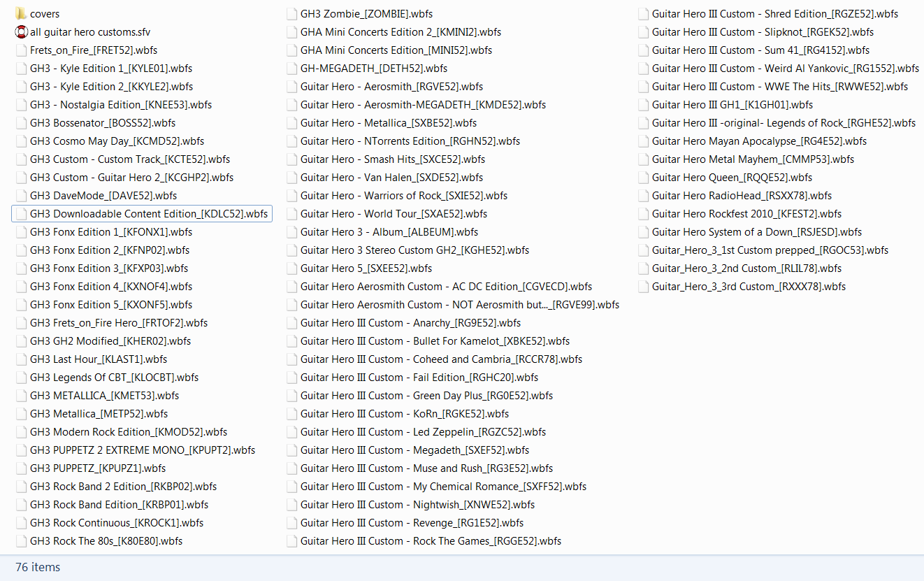924x581 pixels.
Task: Click file icon of Guitar Hero III Custom - Slipknot
Action: tap(643, 32)
